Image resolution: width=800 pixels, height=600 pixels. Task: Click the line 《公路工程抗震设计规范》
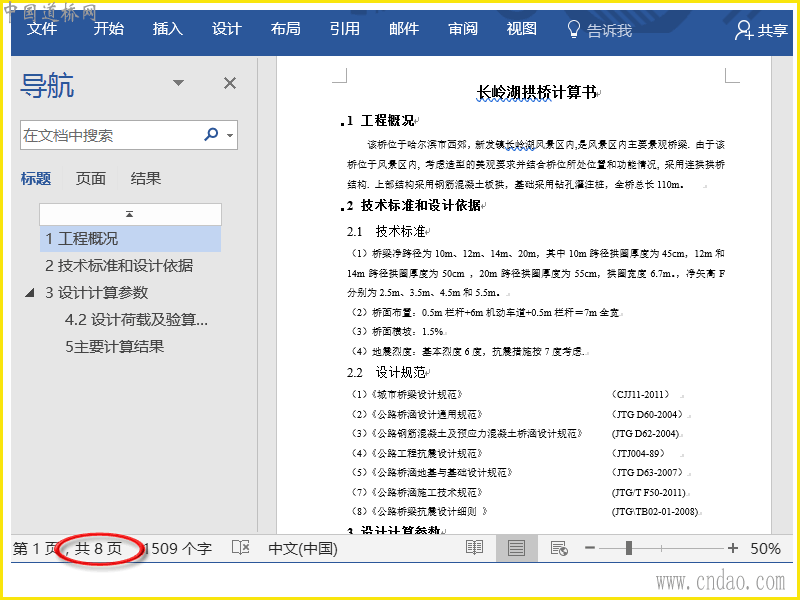pyautogui.click(x=417, y=454)
